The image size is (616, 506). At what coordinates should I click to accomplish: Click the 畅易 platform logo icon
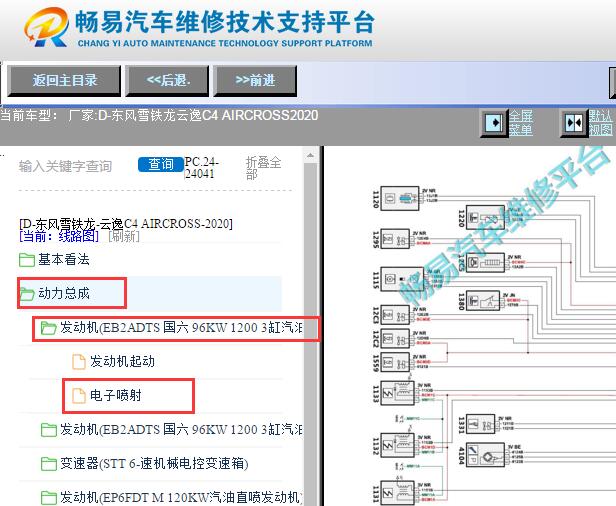(46, 27)
